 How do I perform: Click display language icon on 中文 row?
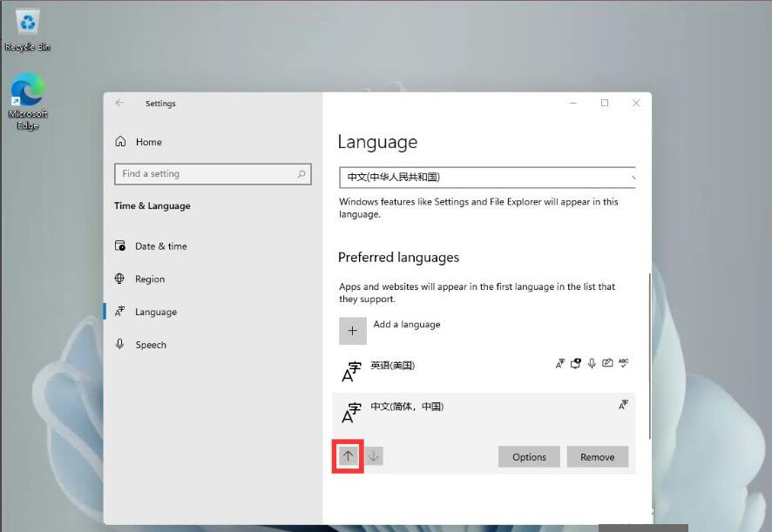(623, 405)
